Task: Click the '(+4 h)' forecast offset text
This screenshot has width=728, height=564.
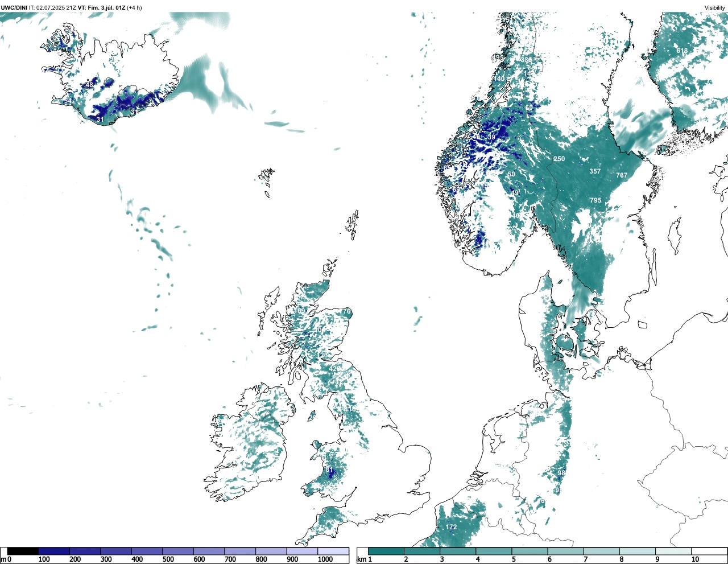Action: 134,8
